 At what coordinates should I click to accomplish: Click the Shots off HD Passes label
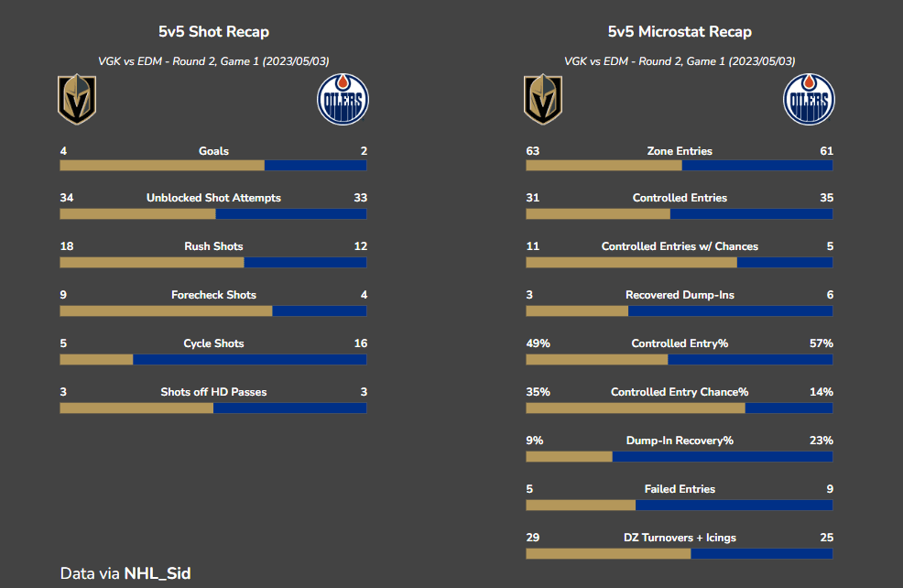point(213,392)
